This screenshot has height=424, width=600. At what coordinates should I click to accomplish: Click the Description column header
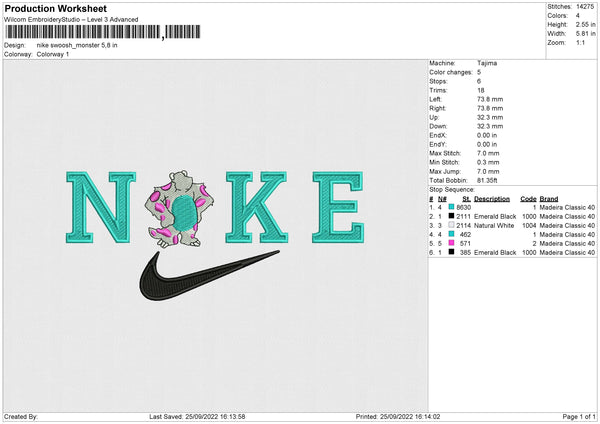[492, 199]
